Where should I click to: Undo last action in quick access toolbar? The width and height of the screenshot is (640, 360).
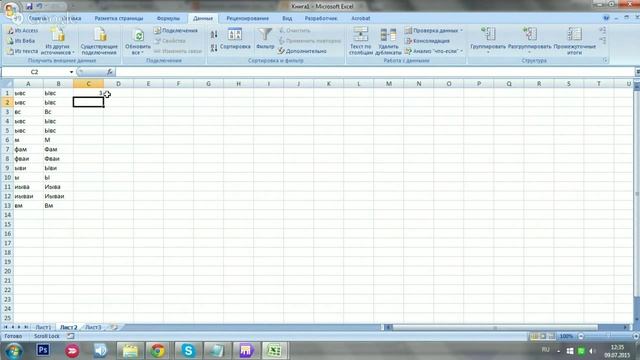[x=39, y=6]
